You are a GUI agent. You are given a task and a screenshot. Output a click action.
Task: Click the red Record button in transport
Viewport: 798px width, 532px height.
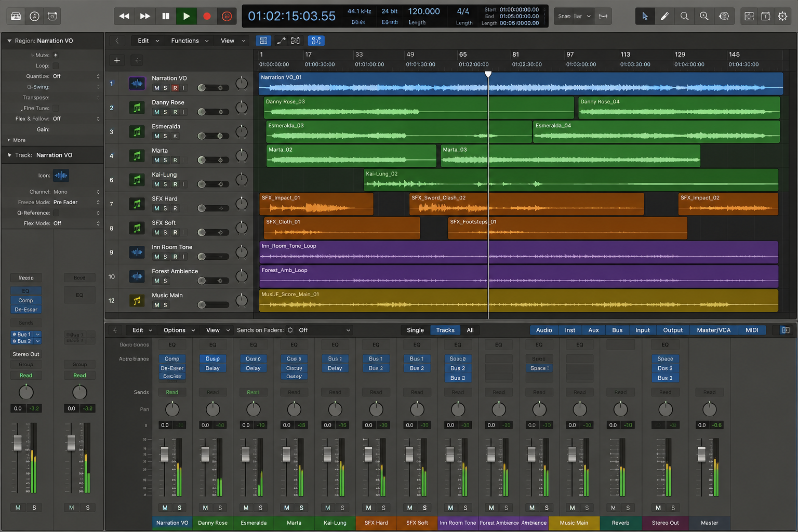tap(207, 16)
